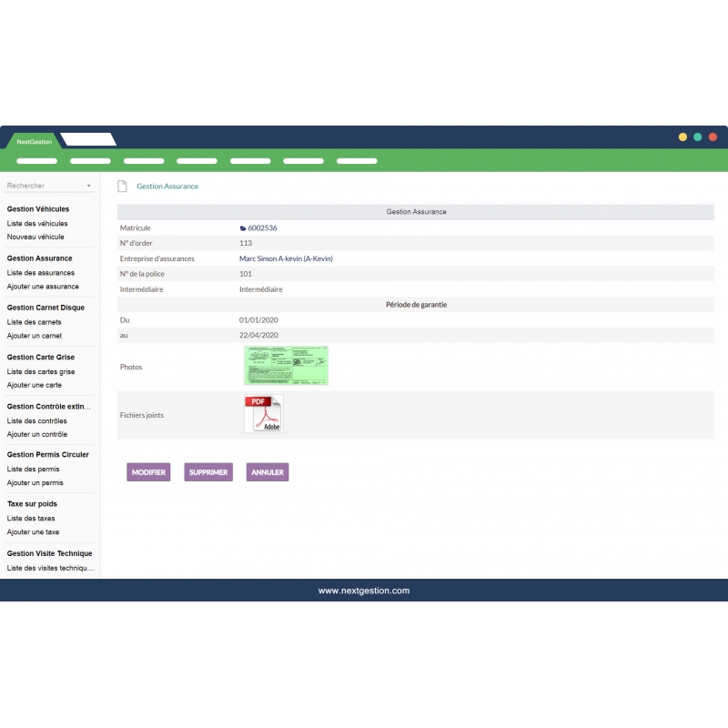Image resolution: width=728 pixels, height=728 pixels.
Task: Click the green dot in the window controls
Action: click(697, 136)
